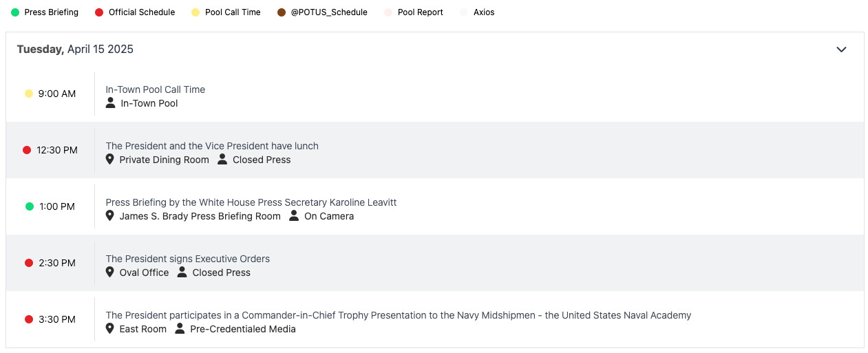868x353 pixels.
Task: Click the red dot at 12:30 PM
Action: (x=27, y=150)
